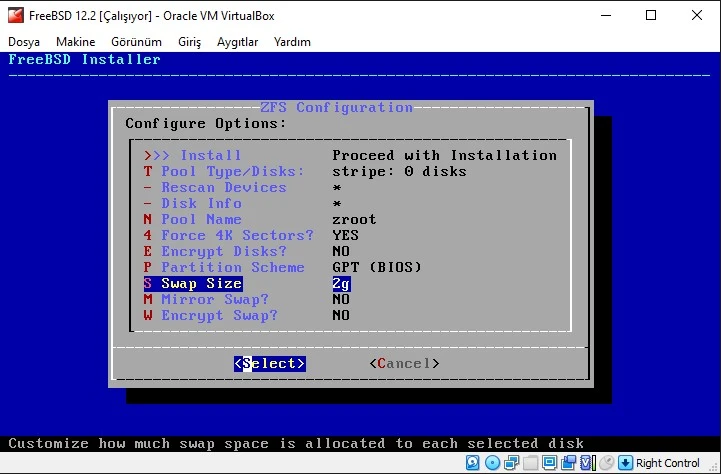Click the hard disk activity status icon

click(472, 463)
